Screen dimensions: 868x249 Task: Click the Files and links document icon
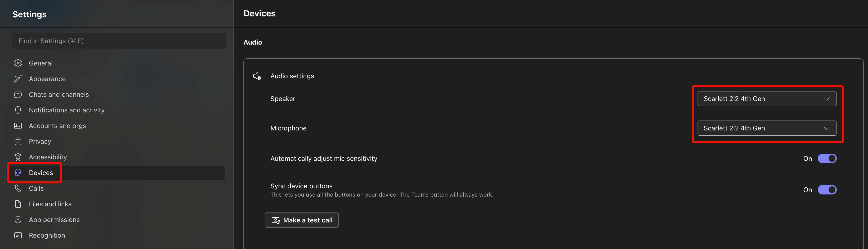[x=18, y=204]
